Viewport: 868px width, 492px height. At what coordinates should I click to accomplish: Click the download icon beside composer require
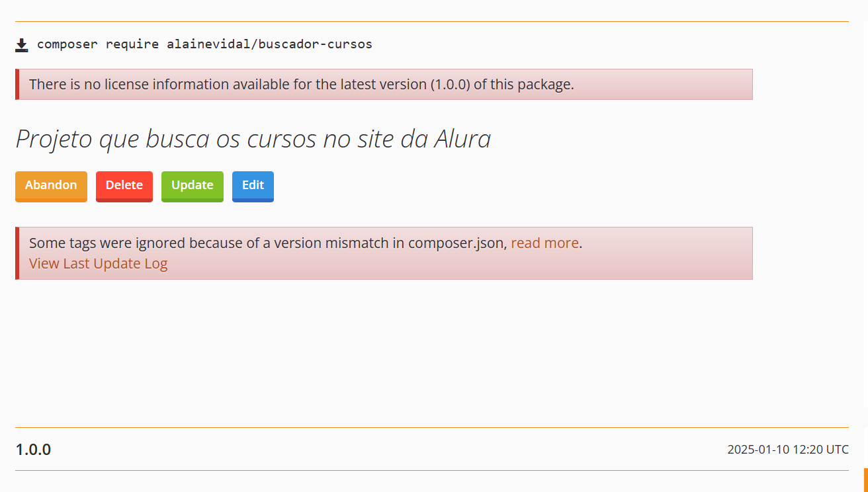22,45
